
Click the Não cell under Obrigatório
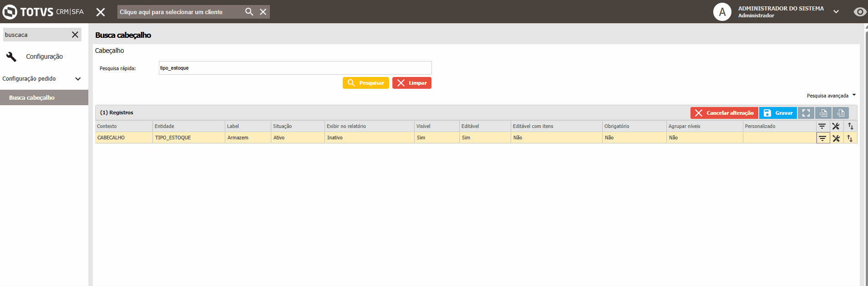[x=635, y=138]
